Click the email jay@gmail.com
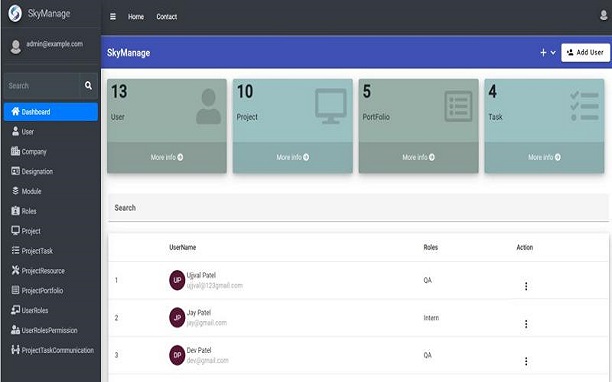The width and height of the screenshot is (612, 382). click(x=206, y=323)
